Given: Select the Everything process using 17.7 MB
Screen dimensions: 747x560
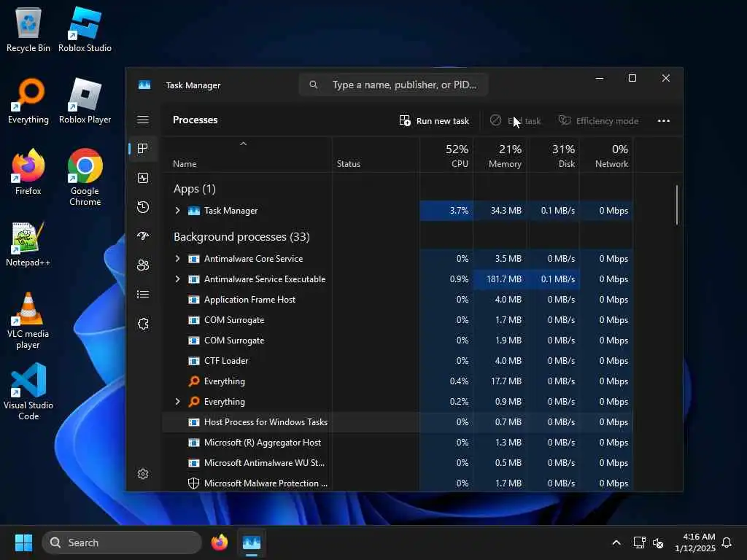Looking at the screenshot, I should pos(398,381).
